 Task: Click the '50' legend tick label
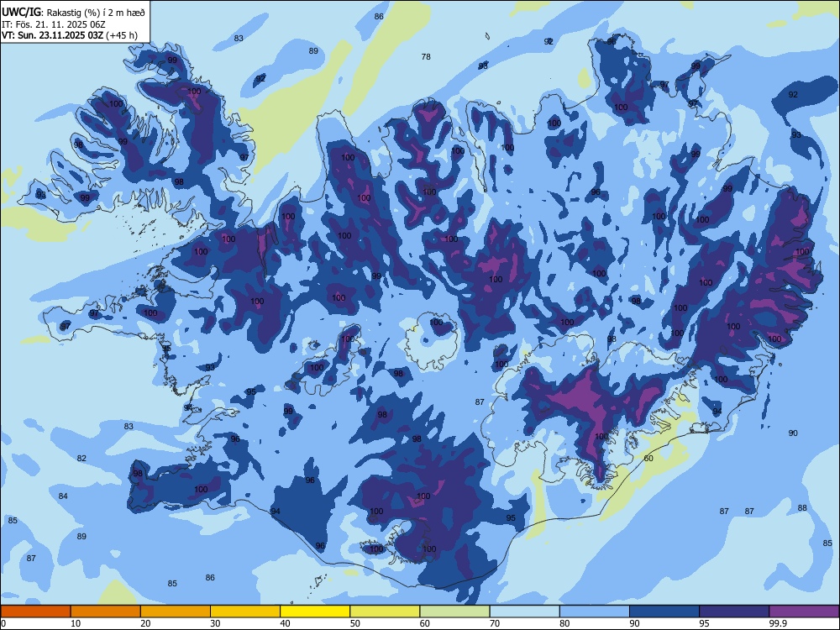click(355, 623)
